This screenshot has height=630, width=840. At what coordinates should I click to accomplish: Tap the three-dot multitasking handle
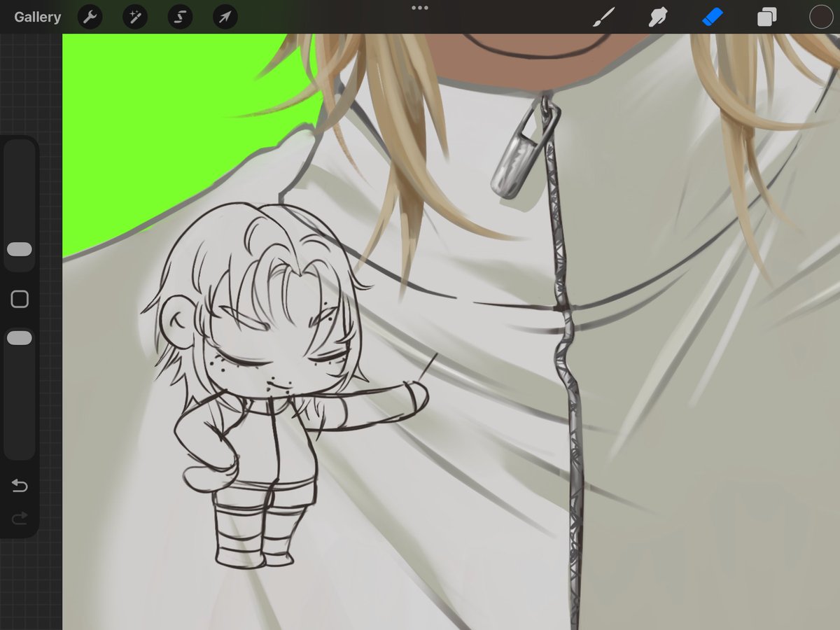tap(420, 8)
